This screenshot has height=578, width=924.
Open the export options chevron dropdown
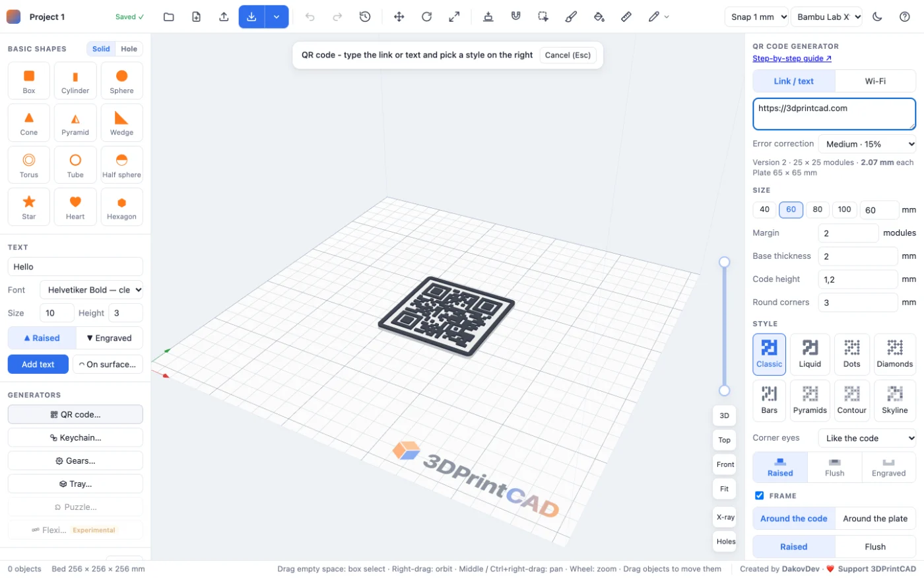(x=277, y=17)
